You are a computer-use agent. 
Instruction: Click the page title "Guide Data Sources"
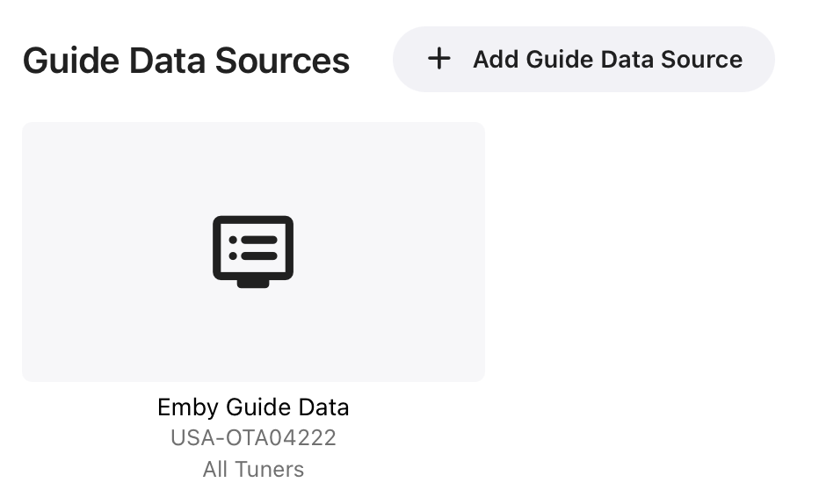pos(186,61)
